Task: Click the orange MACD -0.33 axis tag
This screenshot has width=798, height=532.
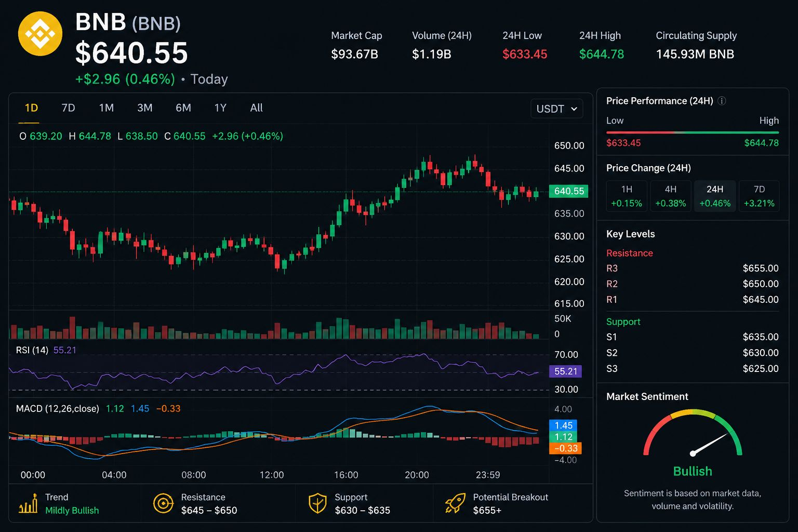Action: coord(565,448)
